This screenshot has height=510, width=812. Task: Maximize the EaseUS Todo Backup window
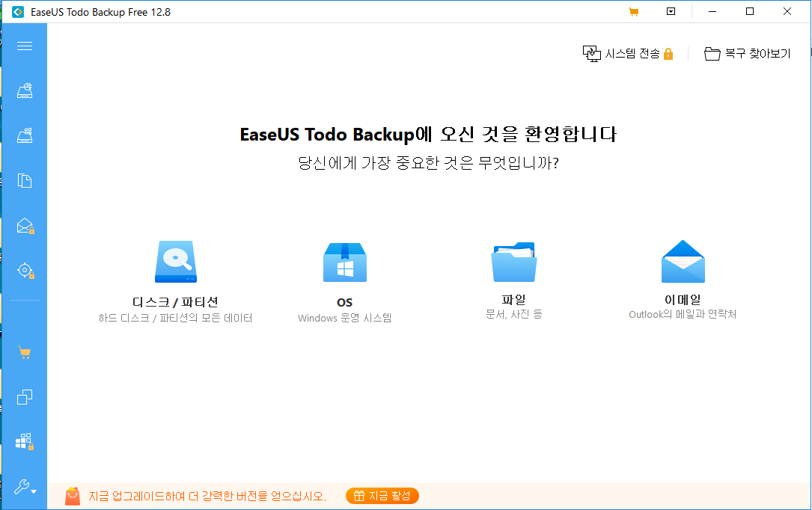coord(750,11)
